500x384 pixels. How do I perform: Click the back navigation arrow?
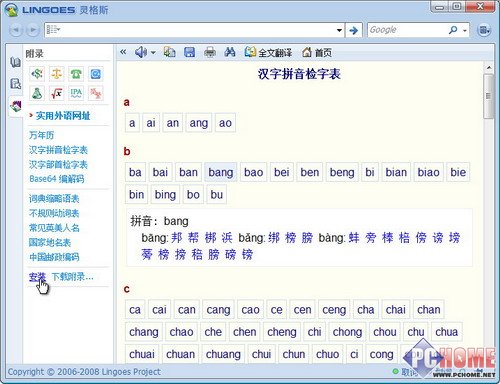point(15,30)
